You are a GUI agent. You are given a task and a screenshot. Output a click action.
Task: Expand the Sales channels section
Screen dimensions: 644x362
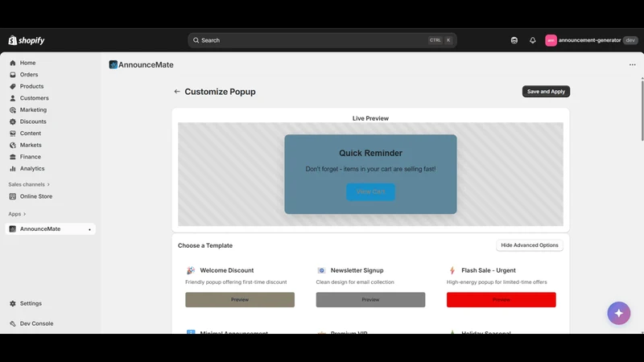[29, 184]
